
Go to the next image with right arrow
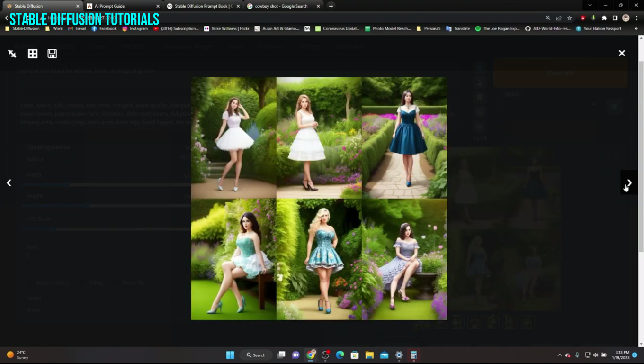point(629,182)
